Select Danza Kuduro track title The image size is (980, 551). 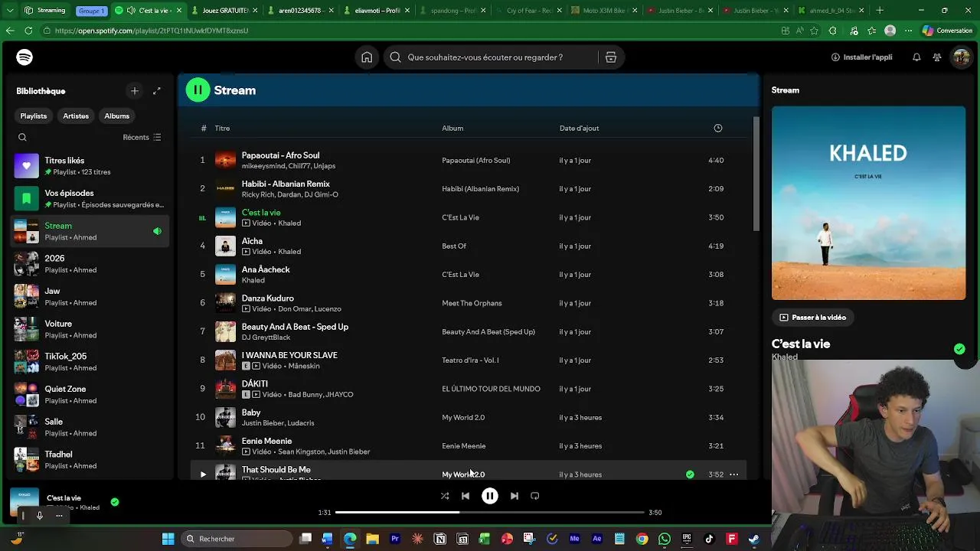click(268, 298)
